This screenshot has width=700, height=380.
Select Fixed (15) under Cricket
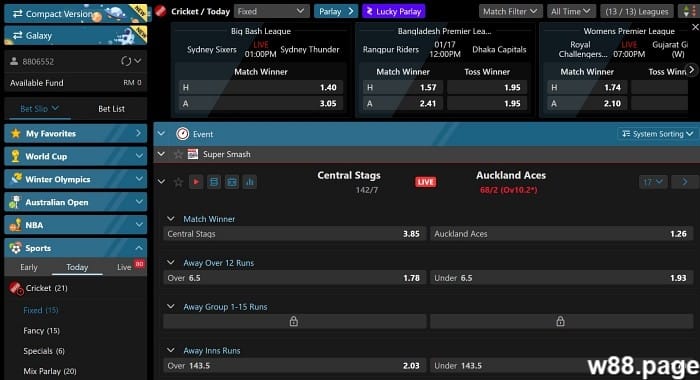(x=41, y=310)
